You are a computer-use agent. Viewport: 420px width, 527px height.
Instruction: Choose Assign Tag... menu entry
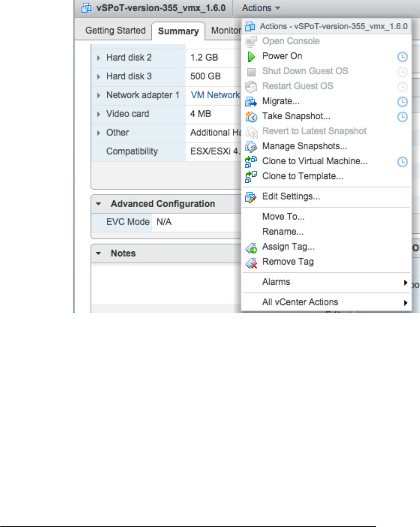tap(288, 247)
